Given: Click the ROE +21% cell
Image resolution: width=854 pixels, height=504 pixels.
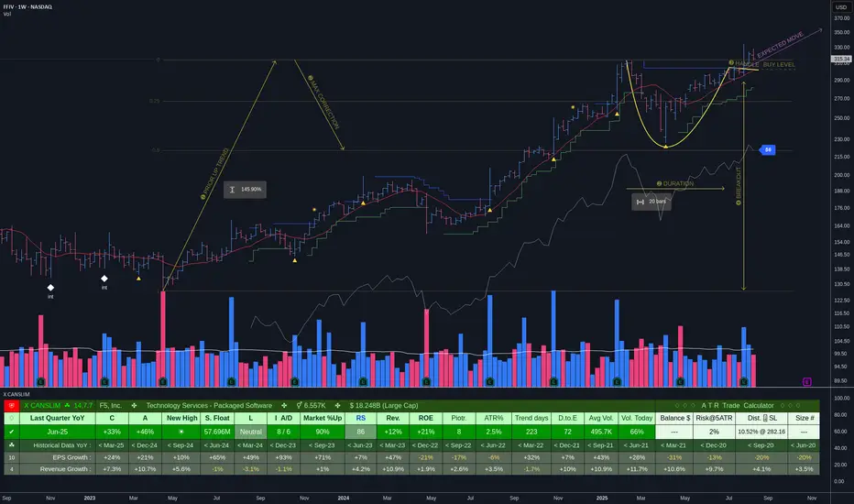Looking at the screenshot, I should [x=425, y=432].
